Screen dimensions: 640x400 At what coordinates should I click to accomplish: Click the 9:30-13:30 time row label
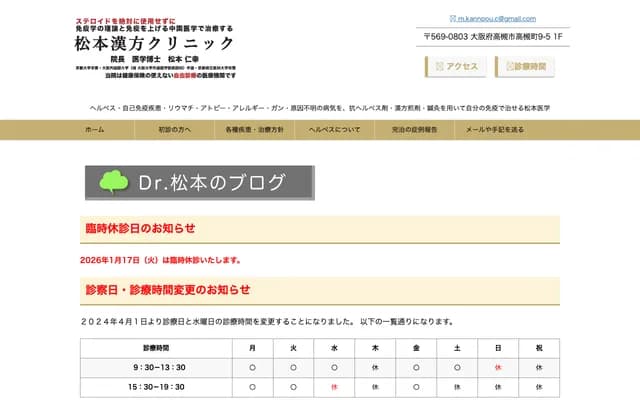(x=156, y=367)
